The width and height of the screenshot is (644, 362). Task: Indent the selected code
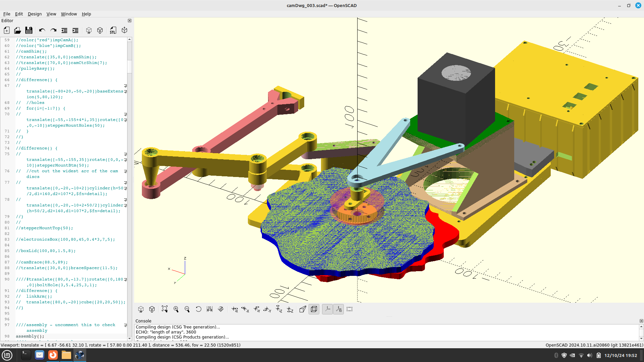click(75, 30)
